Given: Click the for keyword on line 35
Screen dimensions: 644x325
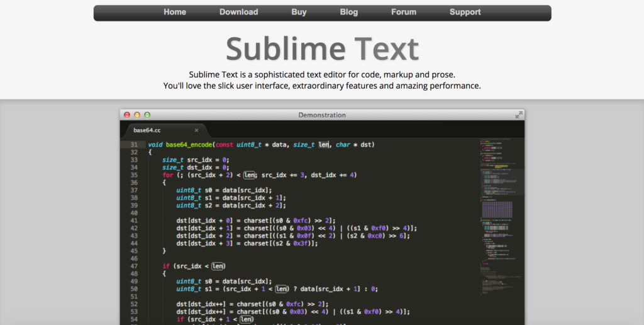Looking at the screenshot, I should (167, 175).
